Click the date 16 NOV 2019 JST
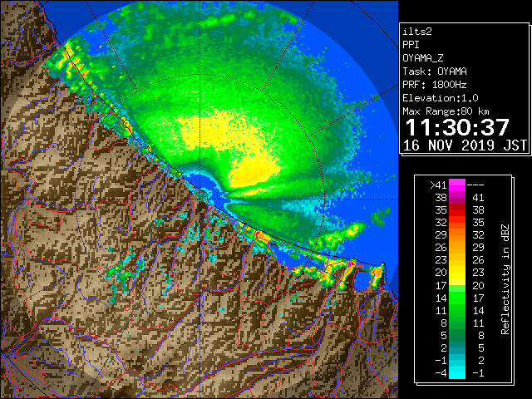The width and height of the screenshot is (532, 399). [465, 145]
